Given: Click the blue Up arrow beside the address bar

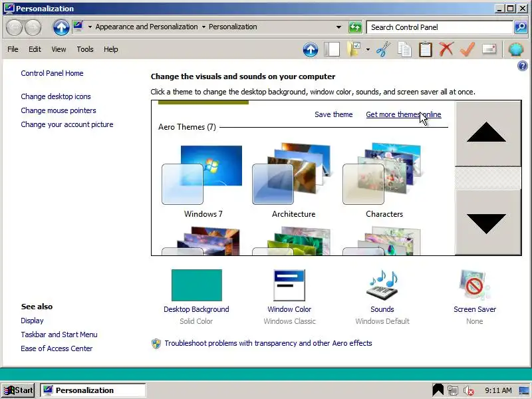Looking at the screenshot, I should (x=61, y=27).
